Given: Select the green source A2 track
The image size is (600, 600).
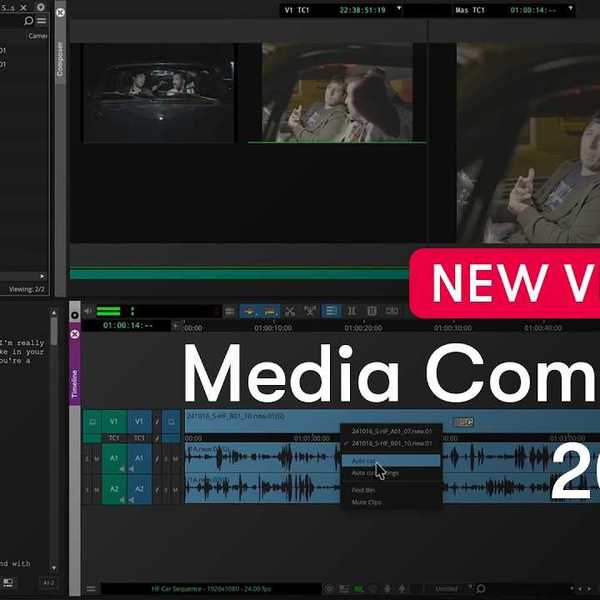Looking at the screenshot, I should pos(114,489).
